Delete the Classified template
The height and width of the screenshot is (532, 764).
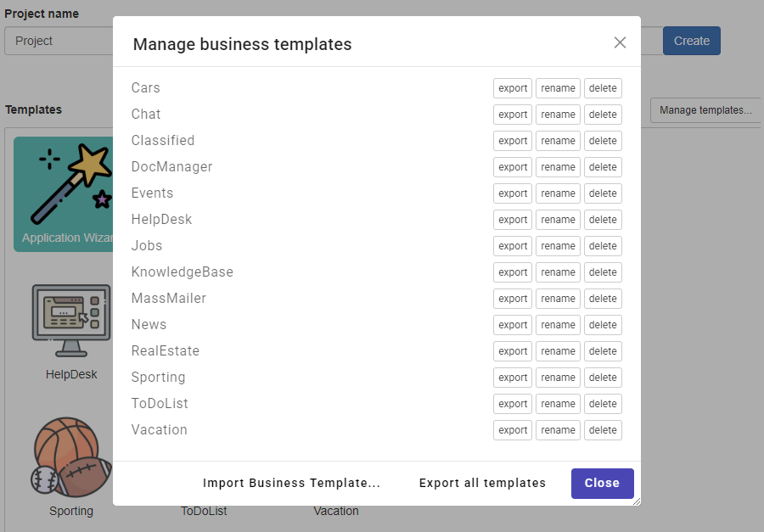(603, 141)
